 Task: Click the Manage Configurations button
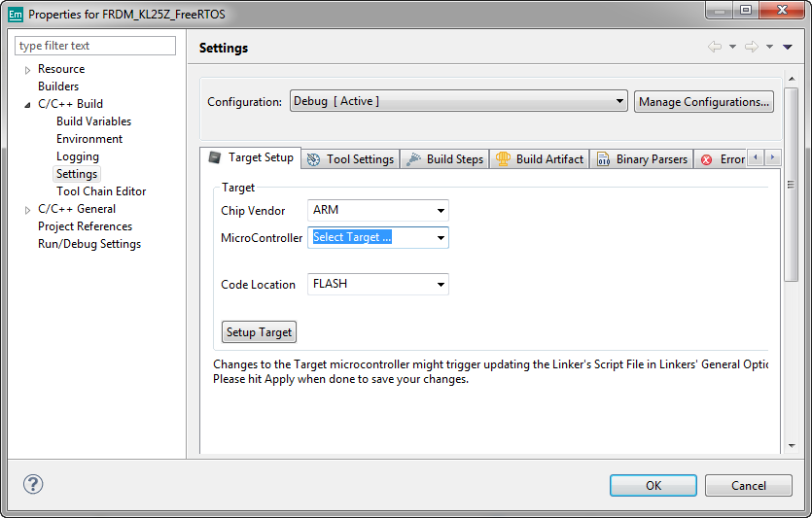[703, 102]
